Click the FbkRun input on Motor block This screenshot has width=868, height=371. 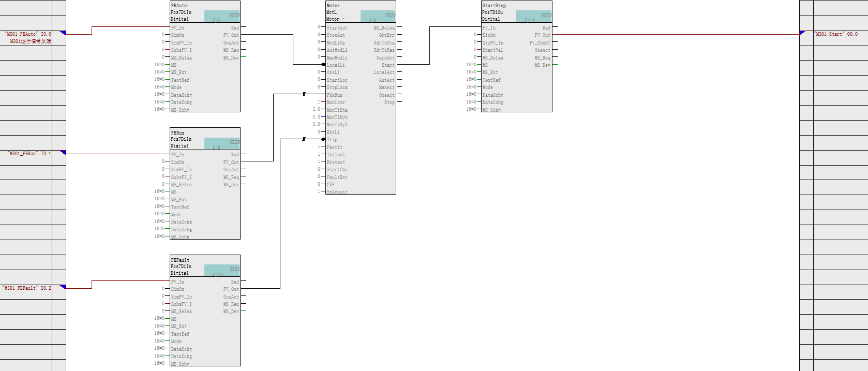[x=334, y=95]
